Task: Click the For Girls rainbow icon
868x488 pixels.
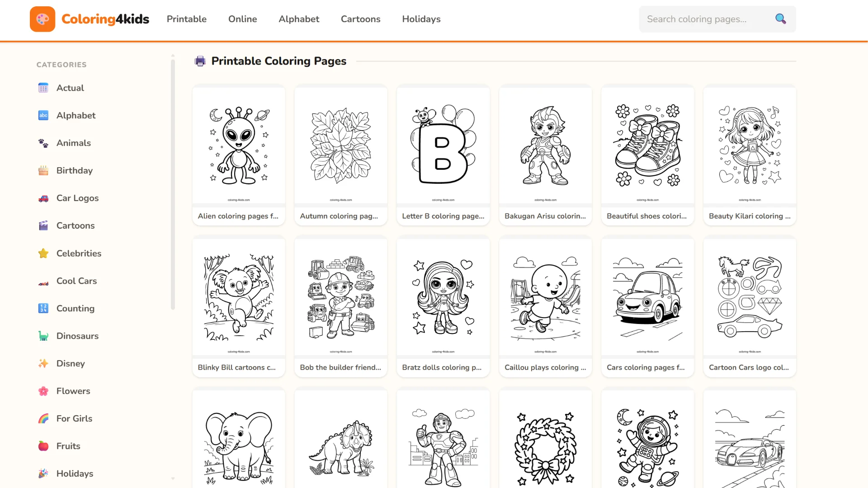Action: point(43,418)
